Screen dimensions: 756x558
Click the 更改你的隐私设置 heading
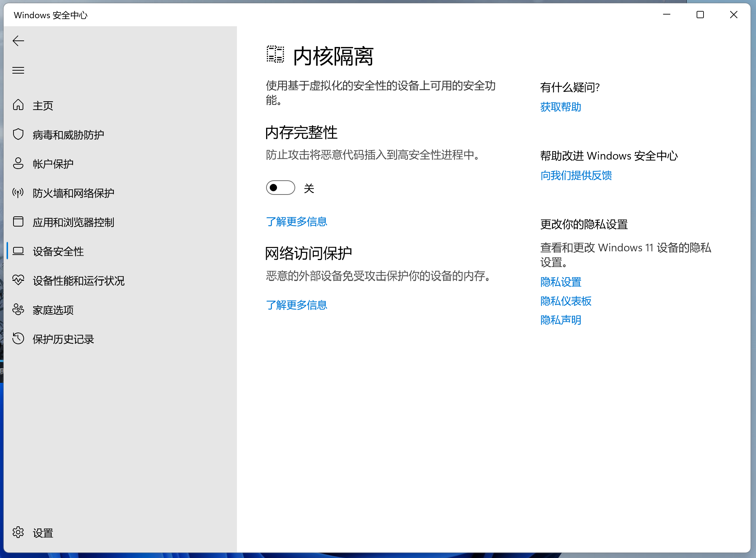tap(584, 224)
